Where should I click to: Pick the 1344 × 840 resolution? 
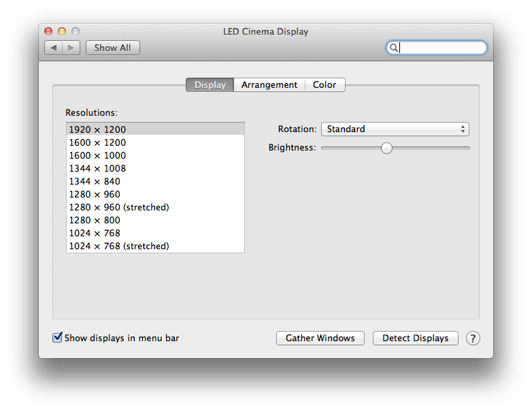95,181
